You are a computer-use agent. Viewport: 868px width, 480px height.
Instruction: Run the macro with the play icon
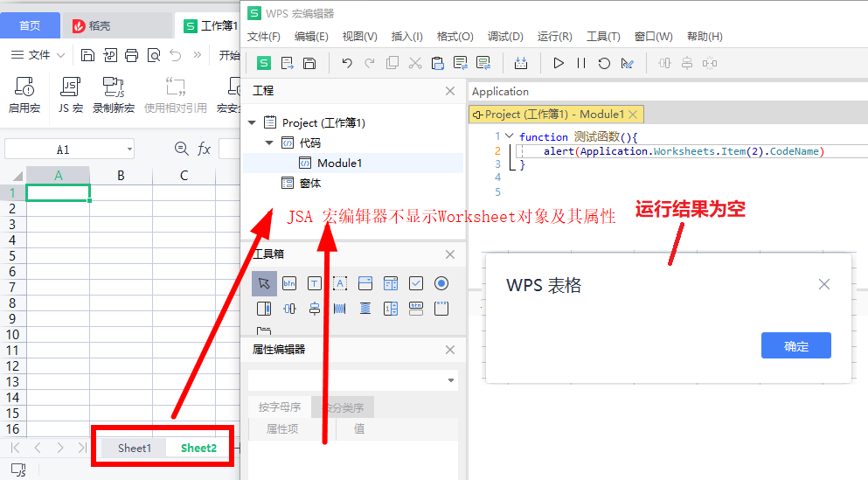[559, 63]
